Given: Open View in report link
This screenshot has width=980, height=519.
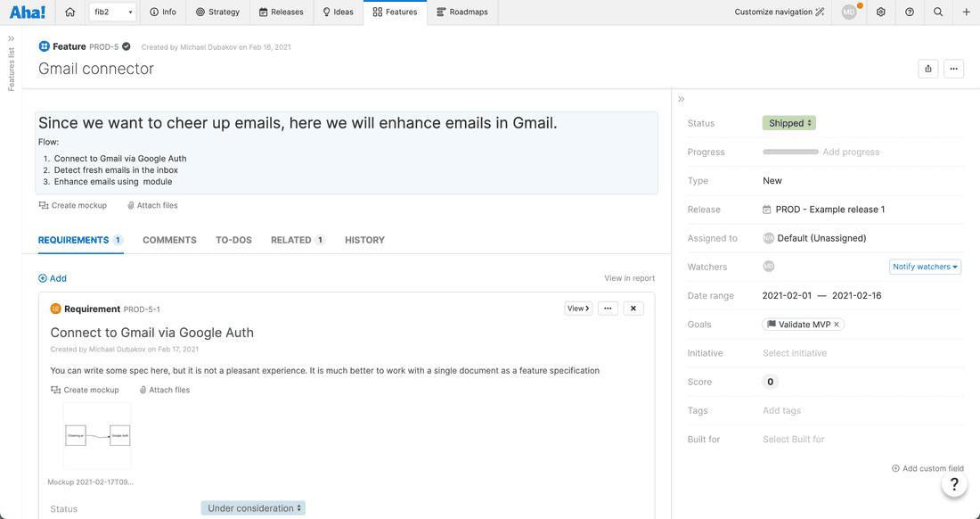Looking at the screenshot, I should 629,277.
